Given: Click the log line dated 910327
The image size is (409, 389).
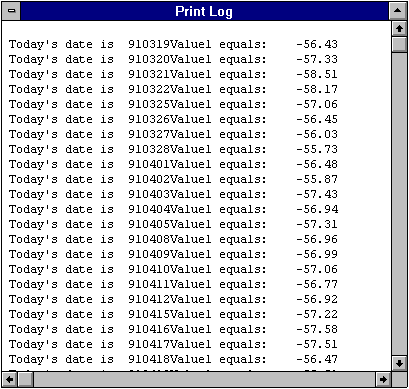Looking at the screenshot, I should coord(173,134).
